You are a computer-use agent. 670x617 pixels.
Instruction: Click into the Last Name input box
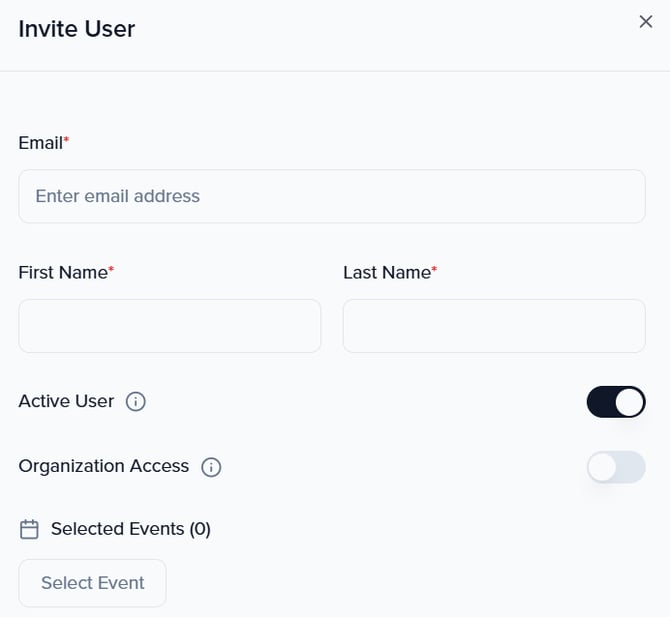click(x=494, y=326)
